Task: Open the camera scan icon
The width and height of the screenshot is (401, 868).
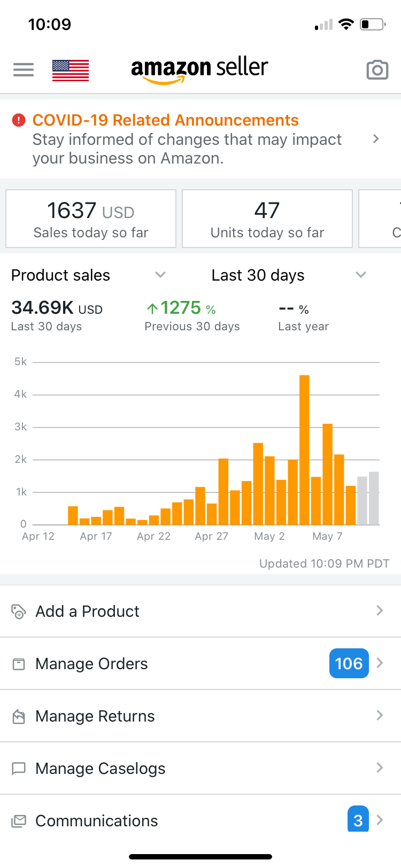Action: pos(377,70)
